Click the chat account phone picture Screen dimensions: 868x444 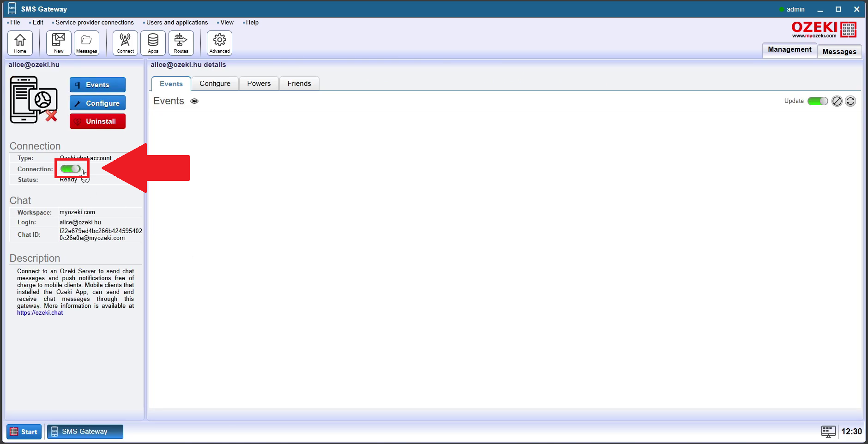pos(34,100)
